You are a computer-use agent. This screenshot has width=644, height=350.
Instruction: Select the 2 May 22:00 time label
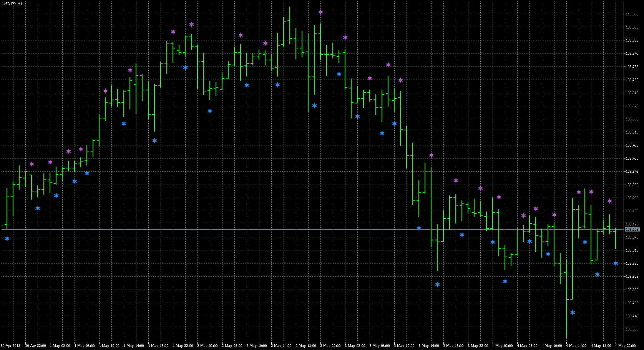coord(330,346)
